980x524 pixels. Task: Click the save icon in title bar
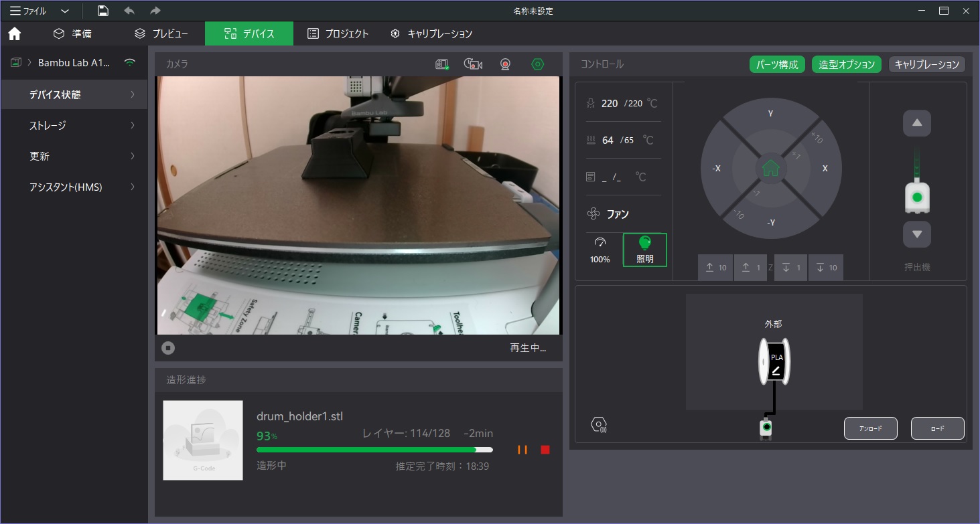click(x=102, y=11)
